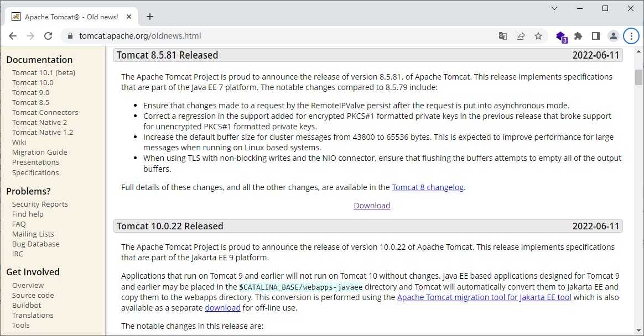Viewport: 644px width, 336px height.
Task: Open the purple extension with badge 3
Action: pos(561,36)
